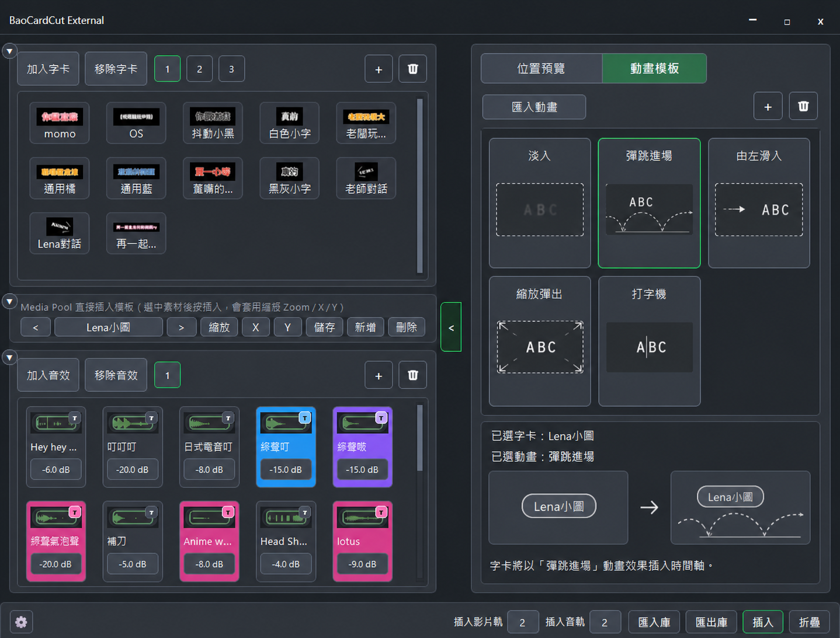Select the 打字機 typewriter animation card
The height and width of the screenshot is (638, 840).
point(649,341)
